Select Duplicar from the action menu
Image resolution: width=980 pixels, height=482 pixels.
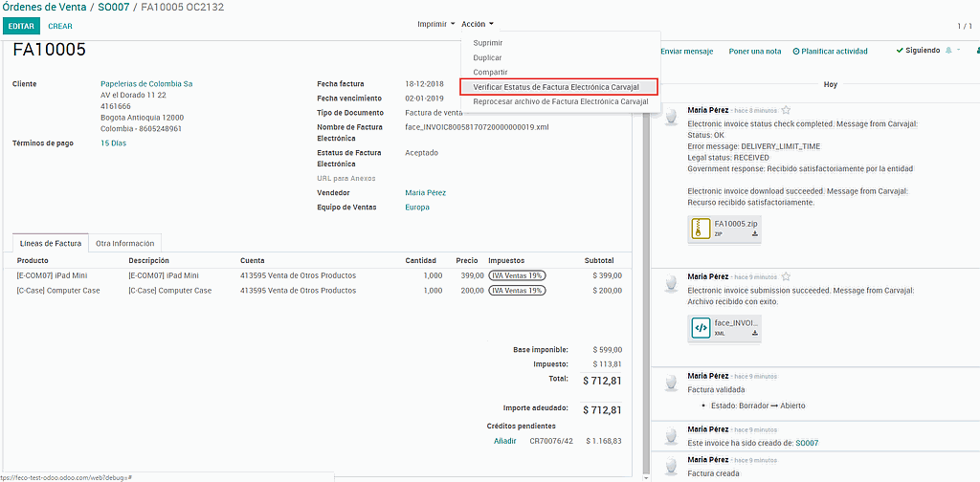pos(489,57)
